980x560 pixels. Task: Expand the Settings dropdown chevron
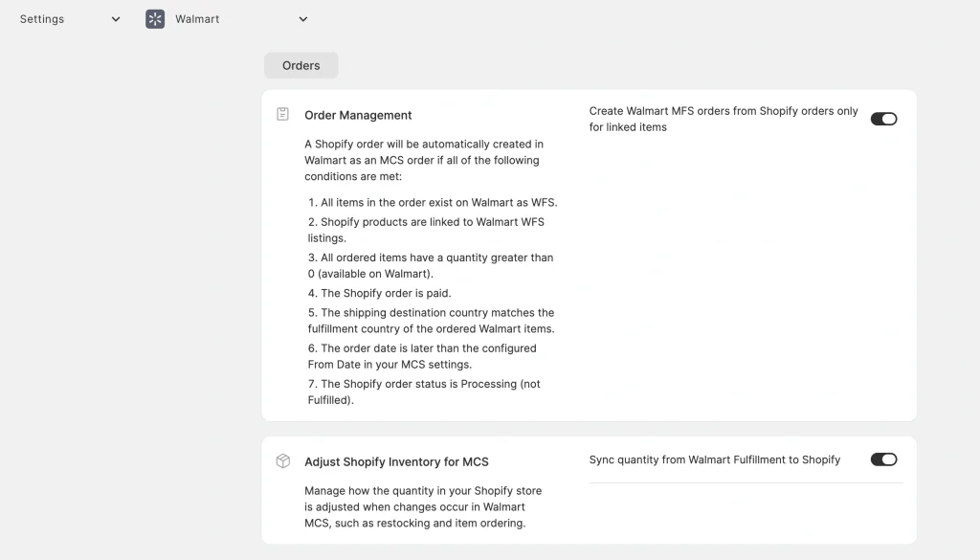coord(116,19)
